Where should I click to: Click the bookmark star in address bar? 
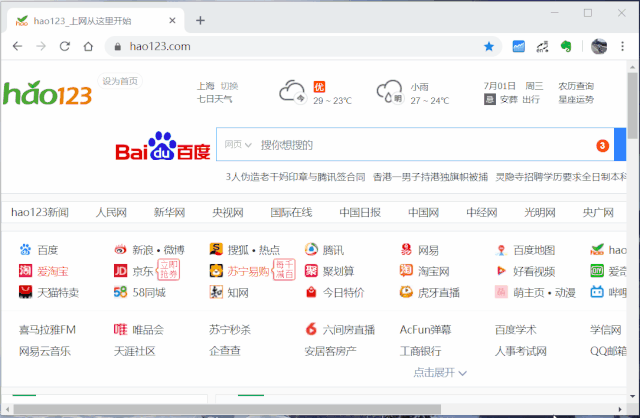coord(489,46)
